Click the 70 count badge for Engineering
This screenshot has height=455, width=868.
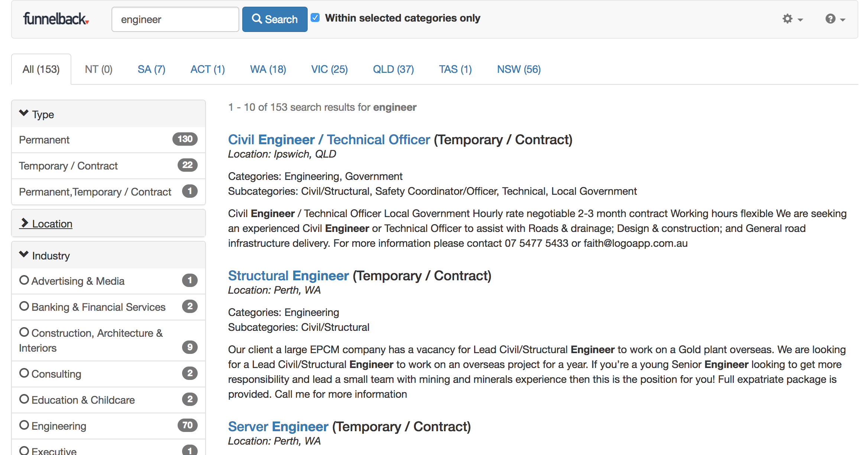(187, 425)
